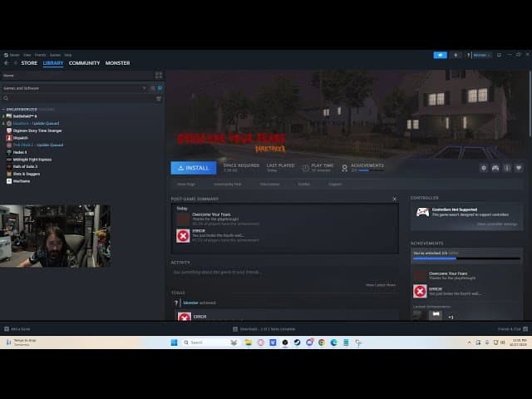Open the LIBRARY tab
Screen dimensions: 532x399
coord(53,63)
